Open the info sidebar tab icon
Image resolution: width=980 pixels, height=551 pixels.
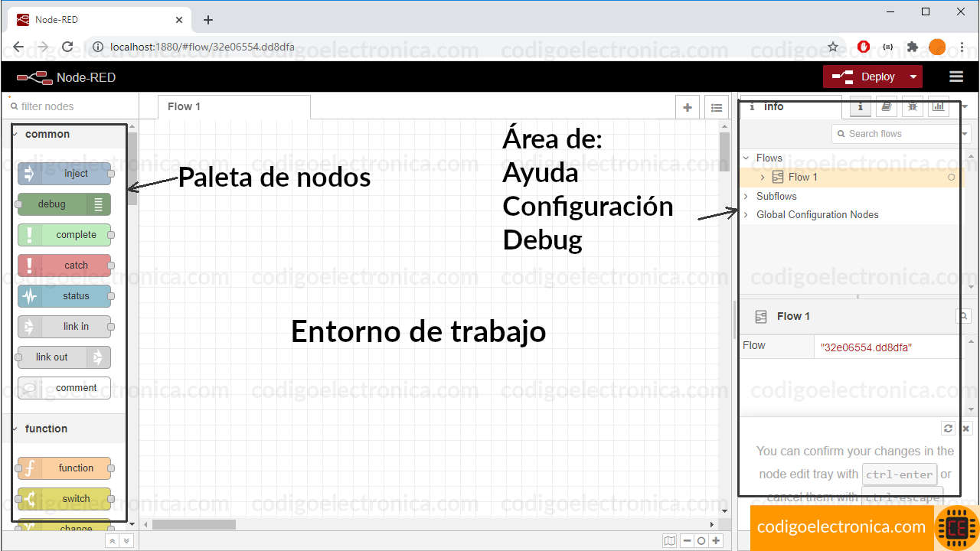click(x=860, y=107)
